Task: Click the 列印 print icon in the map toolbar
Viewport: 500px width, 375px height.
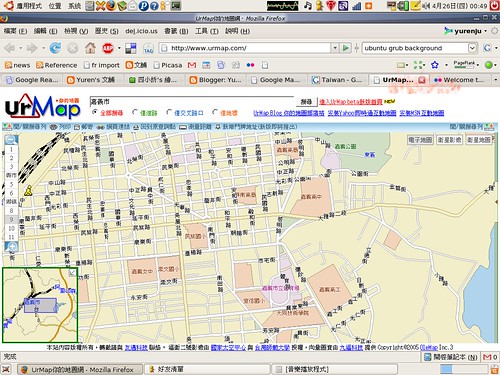Action: coord(60,127)
